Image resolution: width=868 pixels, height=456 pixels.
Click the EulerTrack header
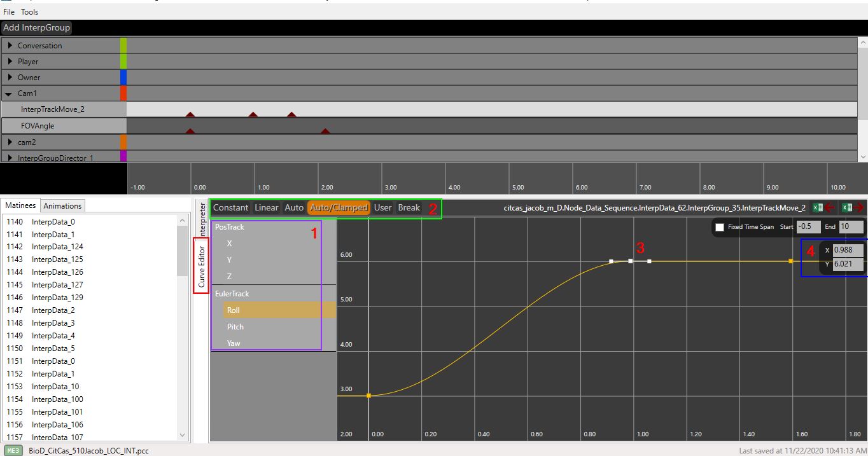232,294
